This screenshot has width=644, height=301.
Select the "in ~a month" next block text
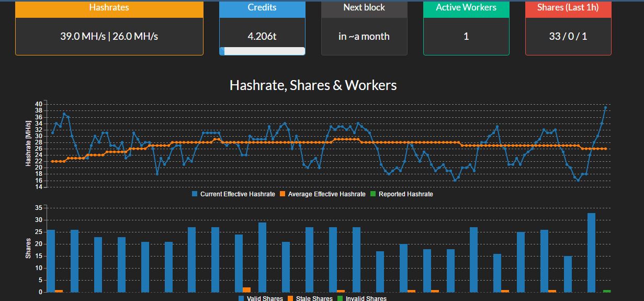click(364, 37)
